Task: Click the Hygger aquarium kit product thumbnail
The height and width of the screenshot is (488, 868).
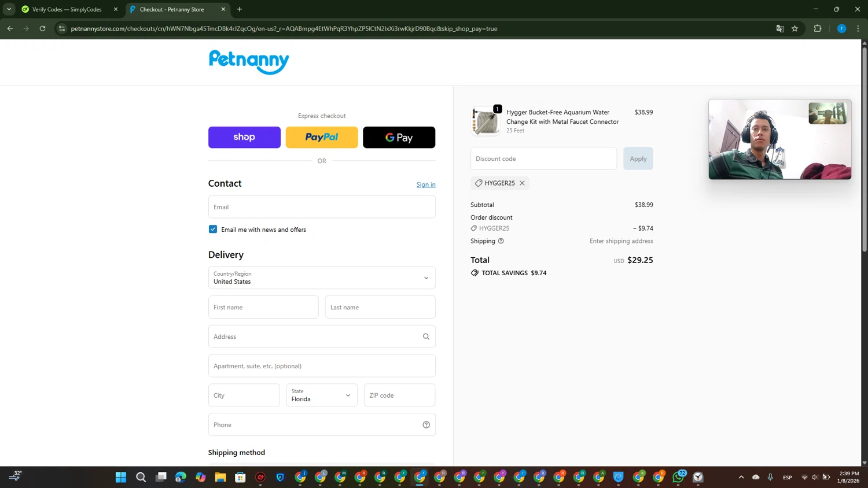Action: pos(485,121)
